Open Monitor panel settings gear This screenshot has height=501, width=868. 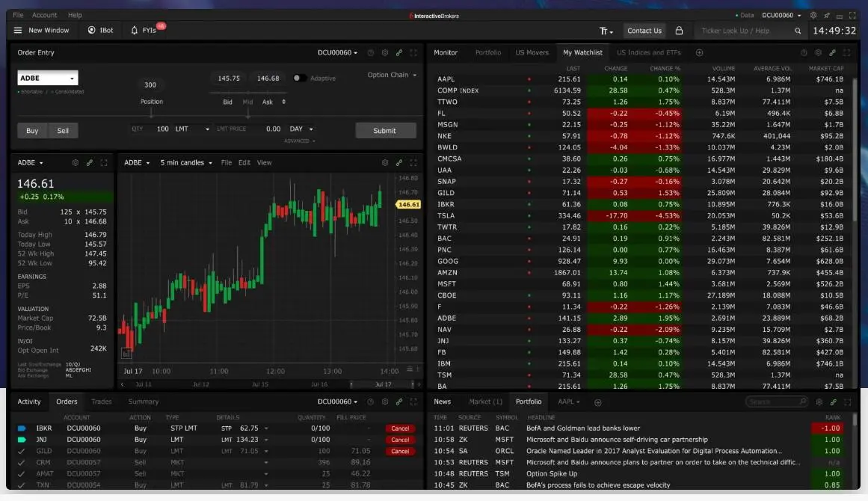click(x=818, y=52)
